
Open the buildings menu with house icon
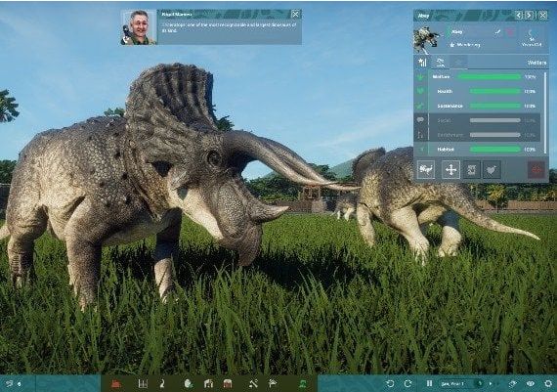[x=209, y=384]
